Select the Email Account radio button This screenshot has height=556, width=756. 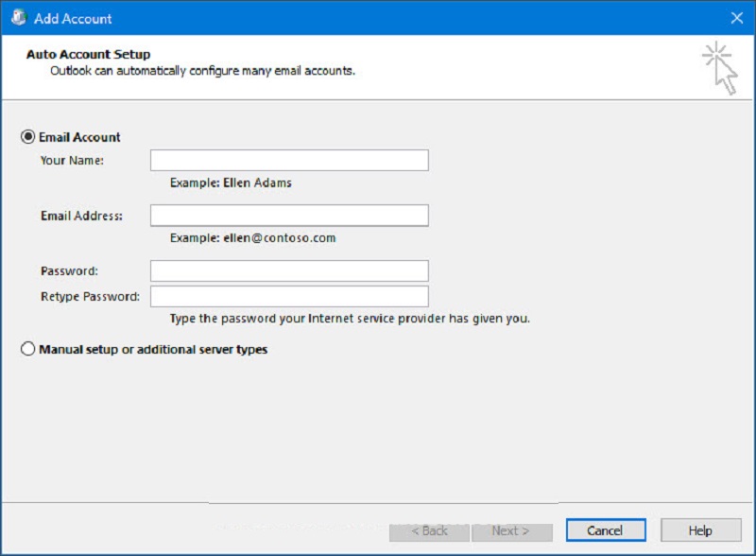(28, 137)
